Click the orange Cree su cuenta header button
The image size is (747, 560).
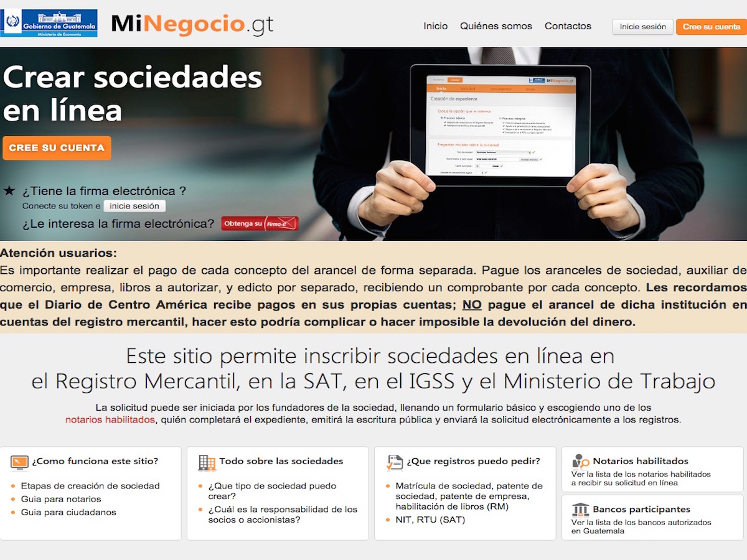point(711,27)
